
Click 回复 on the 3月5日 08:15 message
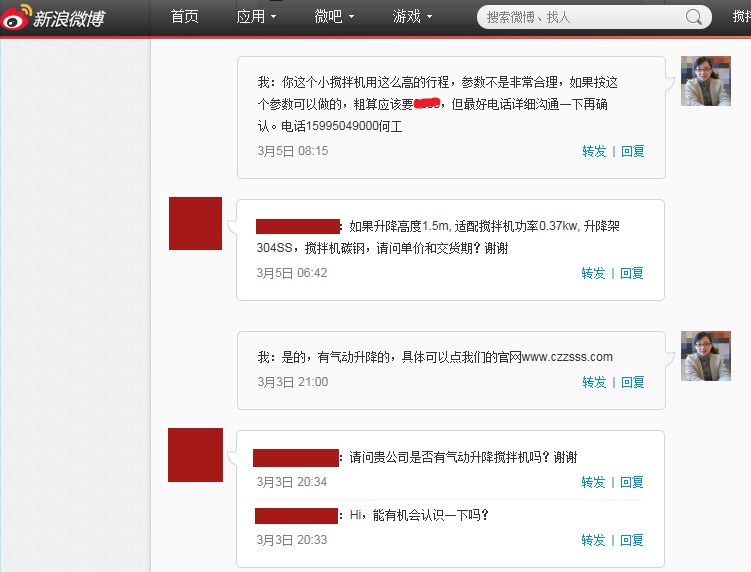pyautogui.click(x=632, y=151)
